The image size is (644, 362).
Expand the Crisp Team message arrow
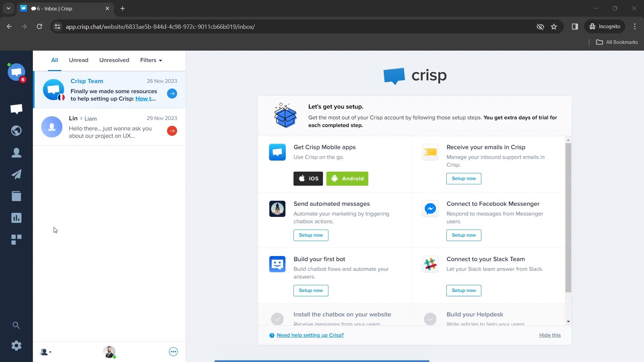[172, 93]
